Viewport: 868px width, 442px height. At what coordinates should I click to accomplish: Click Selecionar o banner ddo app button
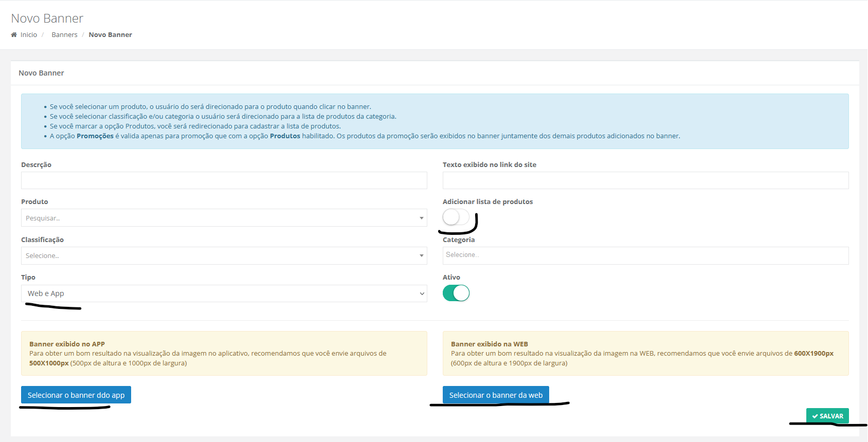coord(76,395)
